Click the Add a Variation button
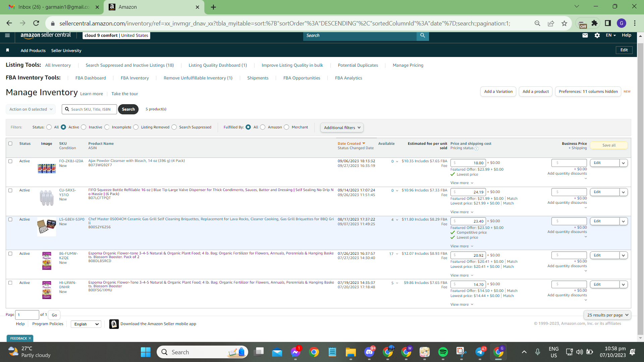 [498, 92]
